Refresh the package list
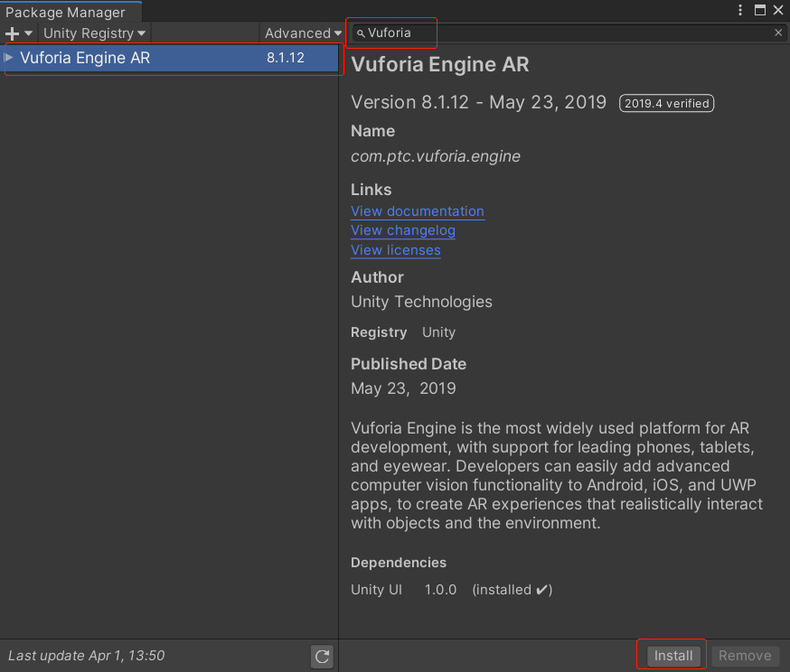Screen dimensions: 790x672 [322, 656]
